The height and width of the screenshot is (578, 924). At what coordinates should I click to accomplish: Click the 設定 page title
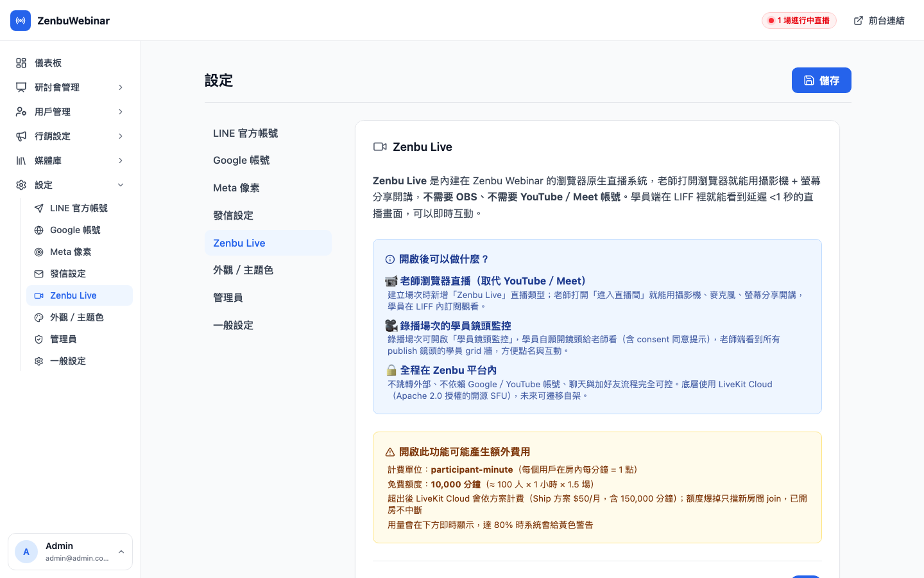[x=219, y=80]
